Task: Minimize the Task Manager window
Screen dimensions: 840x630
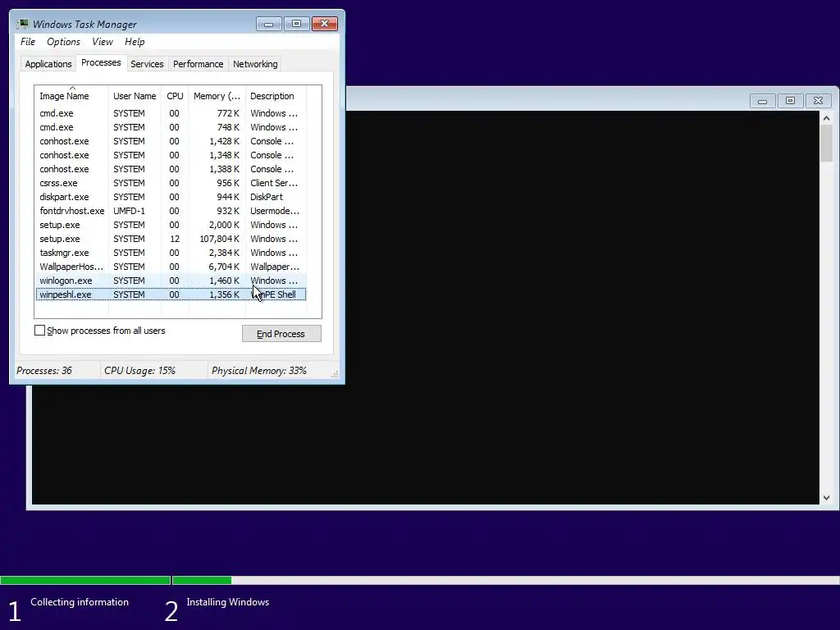Action: click(268, 24)
